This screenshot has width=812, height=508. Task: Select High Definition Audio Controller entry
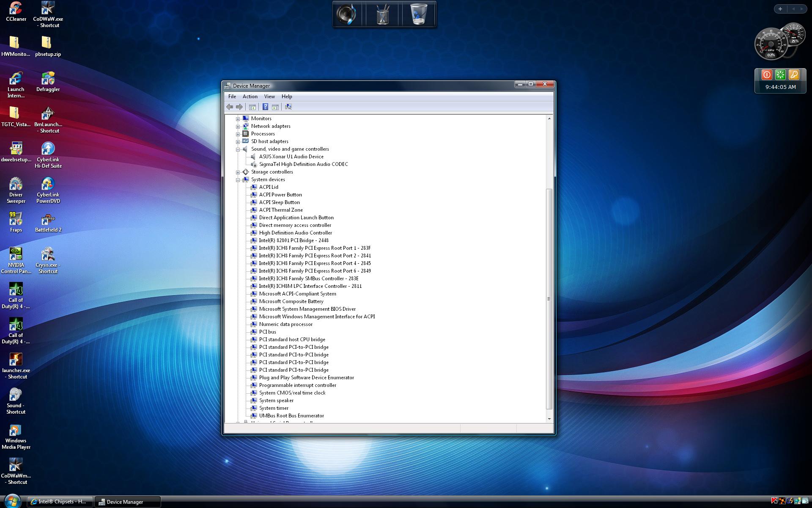pos(295,233)
